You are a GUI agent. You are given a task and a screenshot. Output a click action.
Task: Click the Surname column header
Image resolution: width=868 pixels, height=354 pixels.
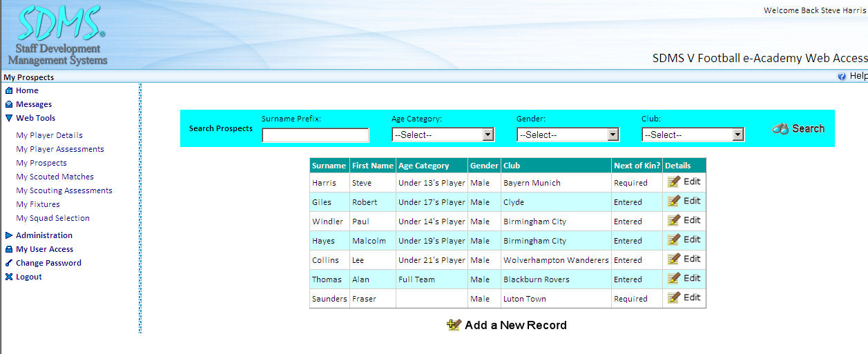point(329,166)
